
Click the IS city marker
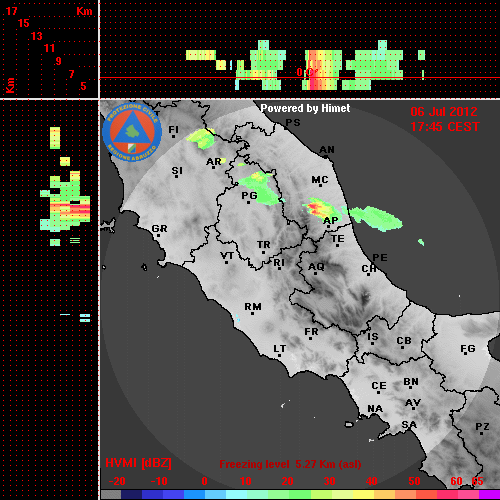click(x=372, y=344)
